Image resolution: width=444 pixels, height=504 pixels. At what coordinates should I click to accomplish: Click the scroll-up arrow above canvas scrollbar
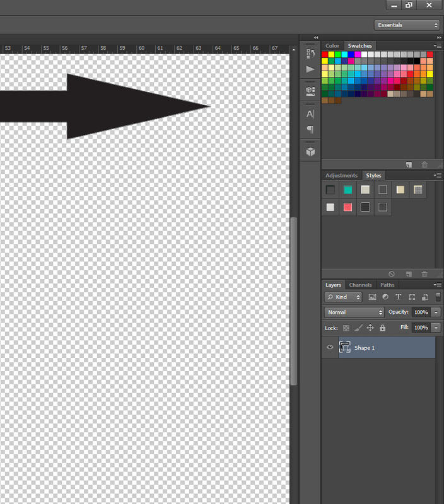(x=293, y=50)
